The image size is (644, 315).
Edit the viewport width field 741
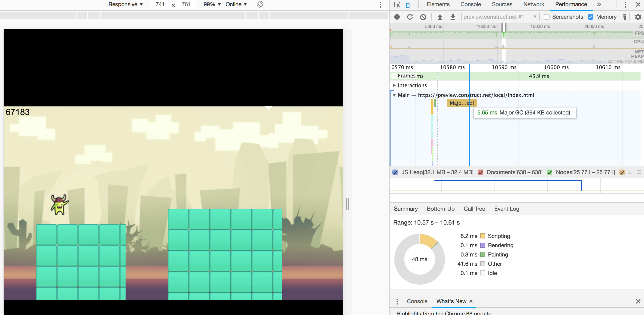coord(160,4)
